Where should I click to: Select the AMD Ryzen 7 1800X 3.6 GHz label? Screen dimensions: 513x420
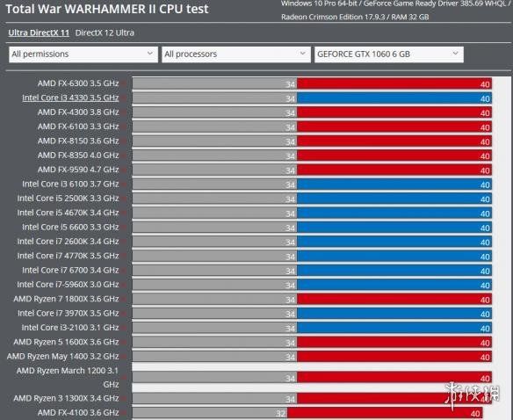66,299
